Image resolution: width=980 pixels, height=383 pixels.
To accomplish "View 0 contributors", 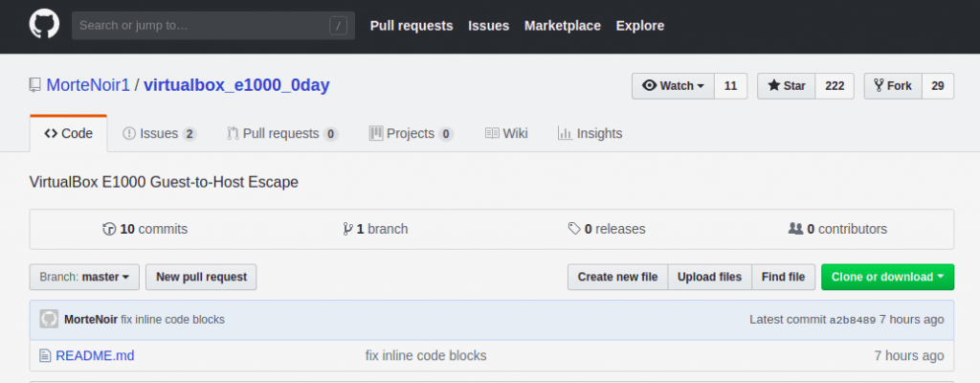I will point(838,229).
